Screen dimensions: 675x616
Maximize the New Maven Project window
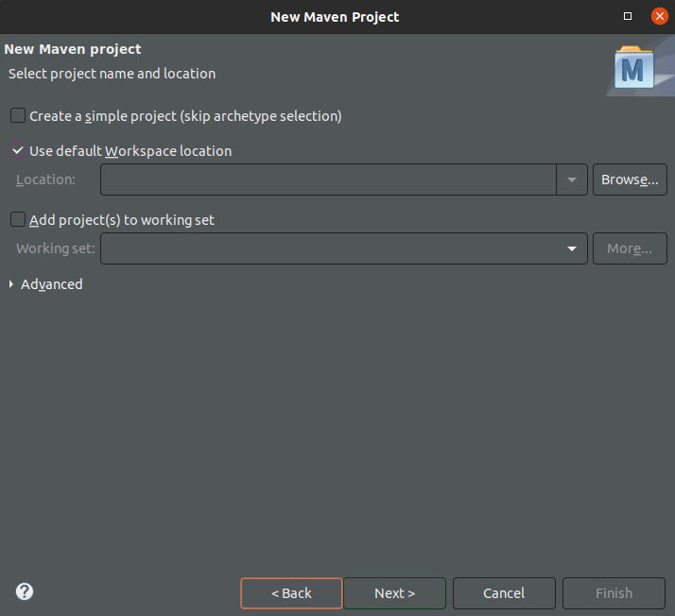pos(628,16)
